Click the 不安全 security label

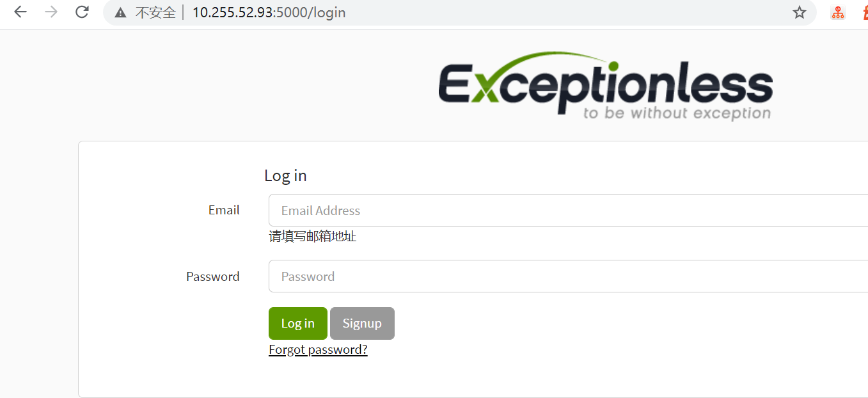(155, 13)
